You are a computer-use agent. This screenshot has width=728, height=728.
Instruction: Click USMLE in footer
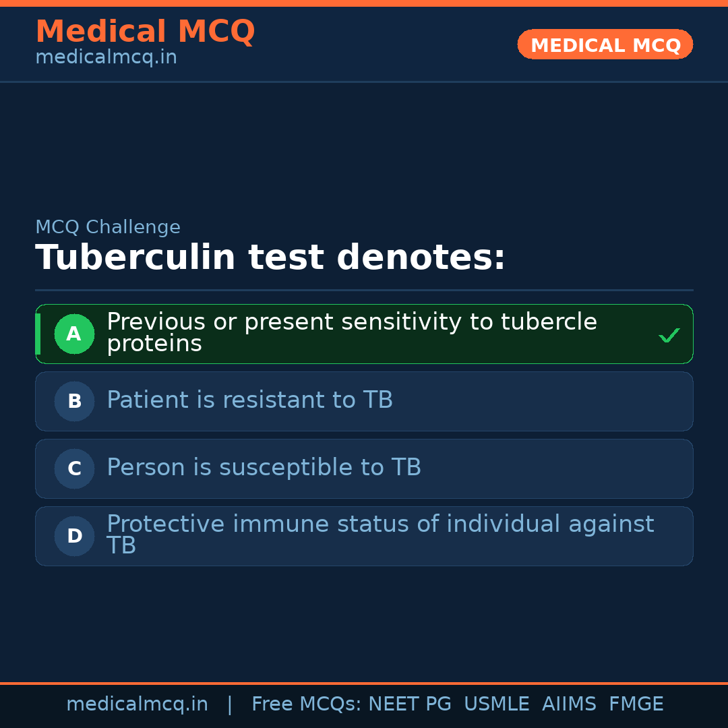click(x=496, y=704)
